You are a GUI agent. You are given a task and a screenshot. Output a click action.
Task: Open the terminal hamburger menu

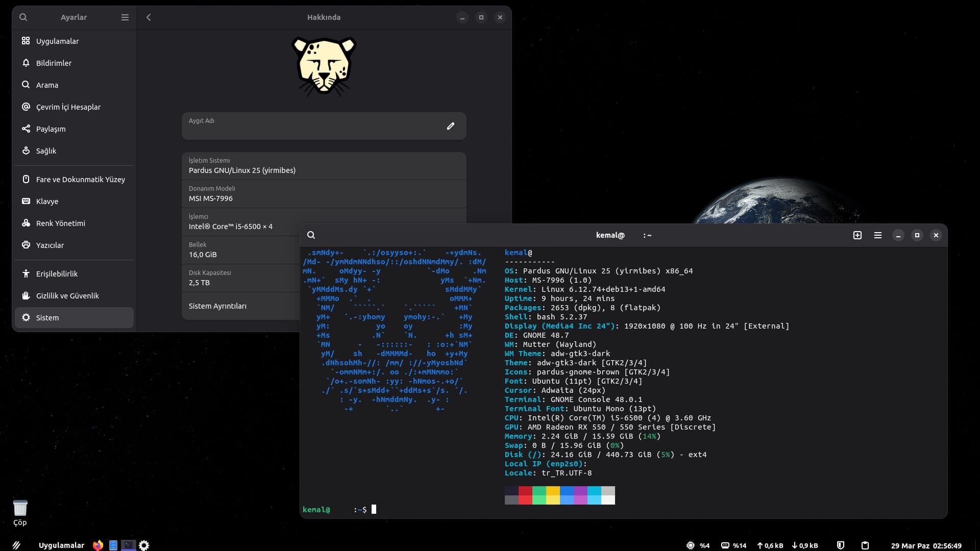[877, 235]
